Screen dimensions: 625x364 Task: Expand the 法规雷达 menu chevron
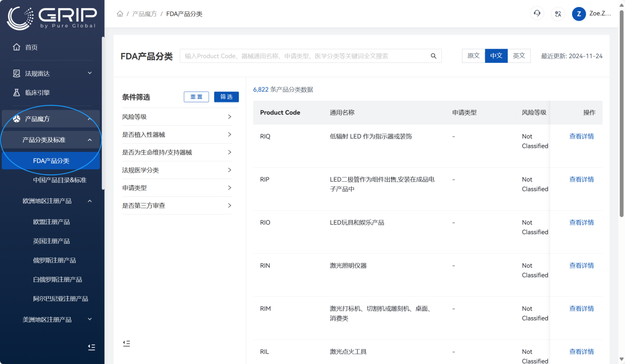tap(90, 73)
